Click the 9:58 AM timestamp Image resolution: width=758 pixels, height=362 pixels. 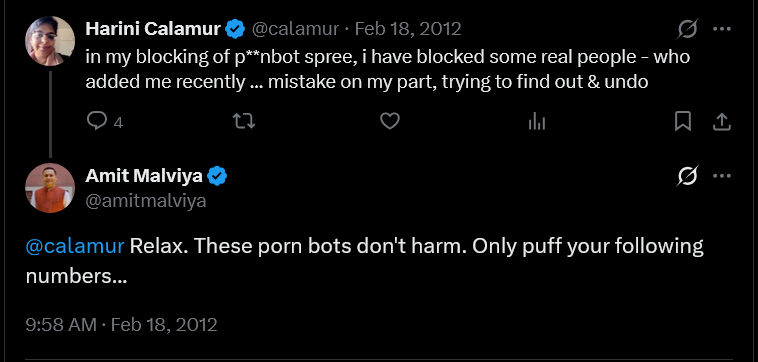61,324
